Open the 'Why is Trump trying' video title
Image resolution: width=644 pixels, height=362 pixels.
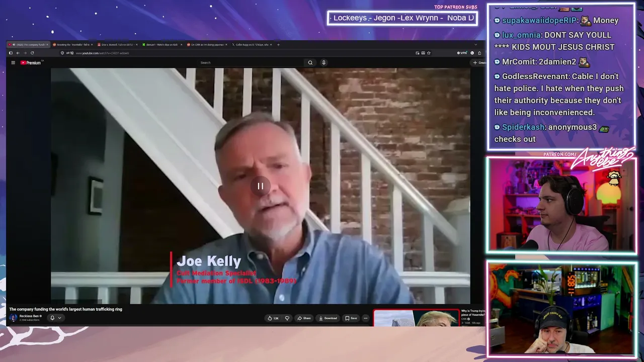point(473,313)
